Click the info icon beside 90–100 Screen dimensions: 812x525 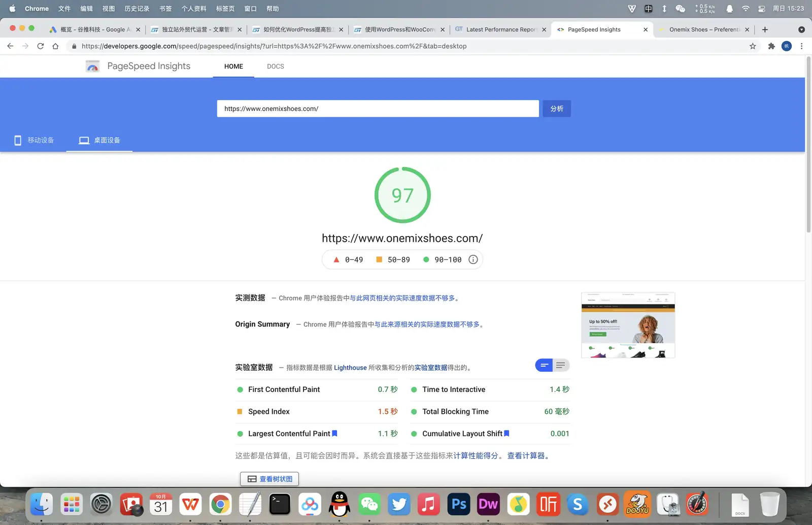[x=473, y=259]
